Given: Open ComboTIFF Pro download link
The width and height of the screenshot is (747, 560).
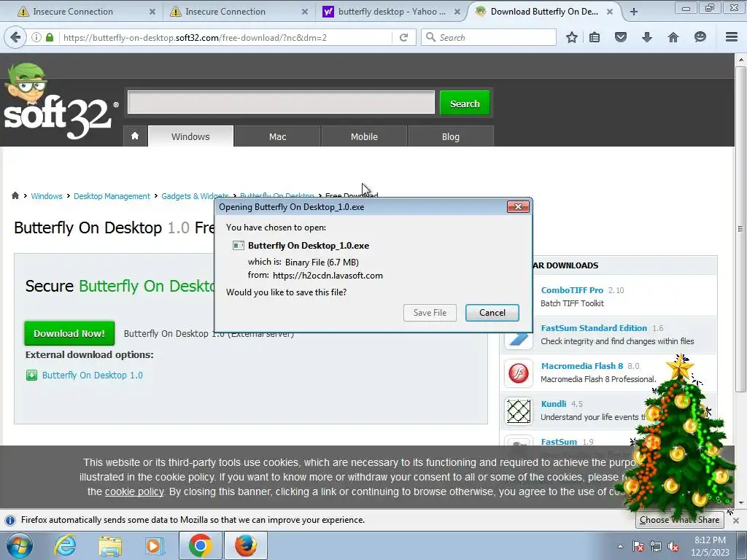Looking at the screenshot, I should click(x=572, y=290).
